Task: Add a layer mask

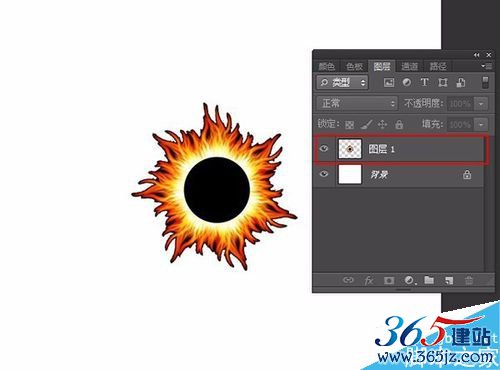Action: (x=389, y=280)
